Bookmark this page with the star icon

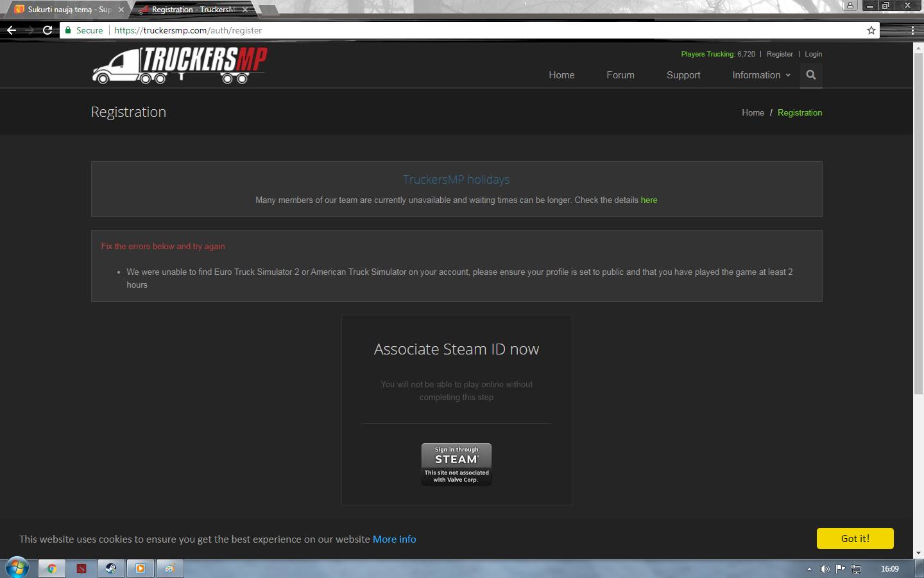(871, 30)
